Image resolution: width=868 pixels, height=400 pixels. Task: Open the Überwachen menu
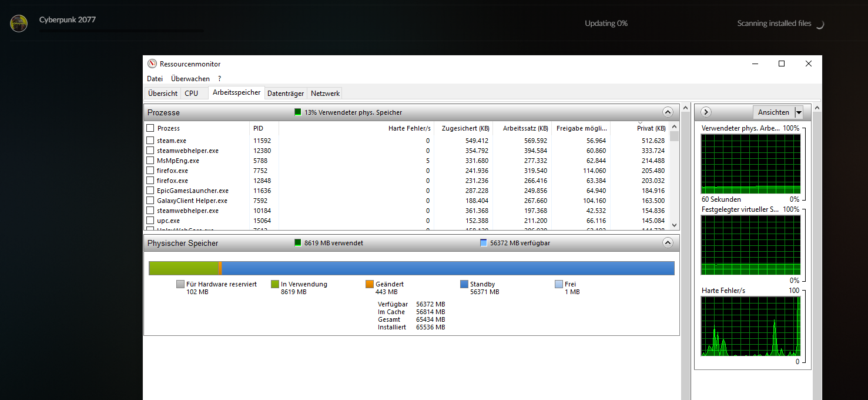[190, 79]
